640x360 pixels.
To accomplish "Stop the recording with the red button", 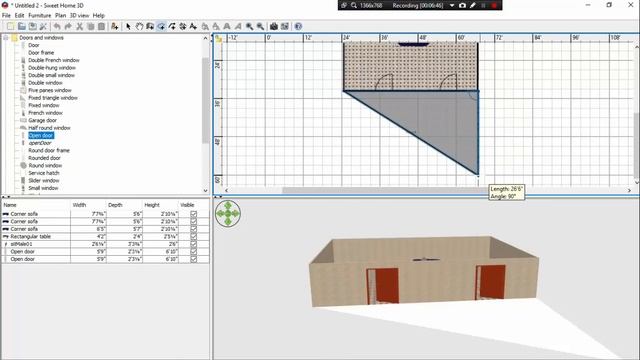I will [494, 5].
